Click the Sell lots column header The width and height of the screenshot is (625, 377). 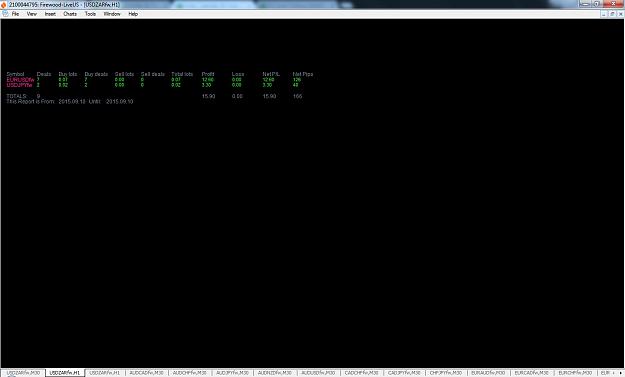[124, 74]
